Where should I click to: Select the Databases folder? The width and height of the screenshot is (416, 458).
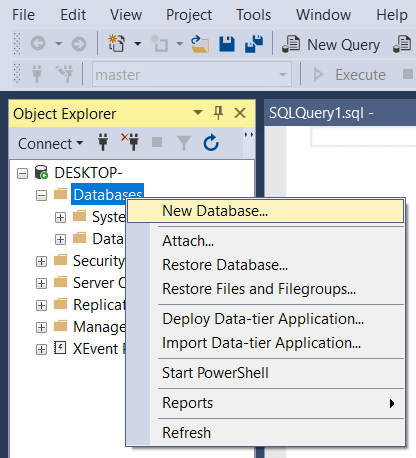[x=108, y=194]
